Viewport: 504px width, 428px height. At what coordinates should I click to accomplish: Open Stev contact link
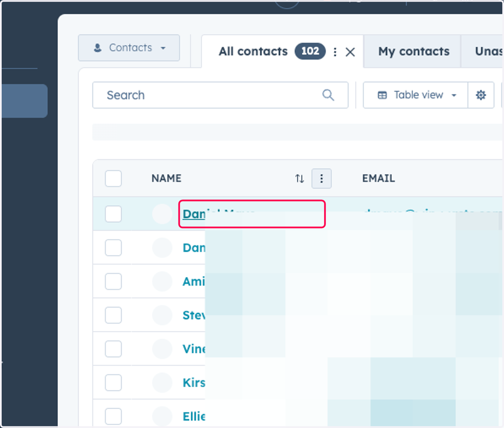(x=194, y=315)
